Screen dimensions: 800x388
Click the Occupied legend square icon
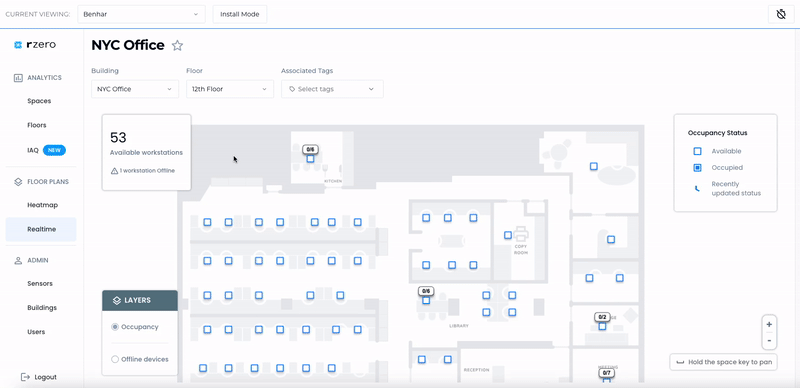tap(697, 167)
